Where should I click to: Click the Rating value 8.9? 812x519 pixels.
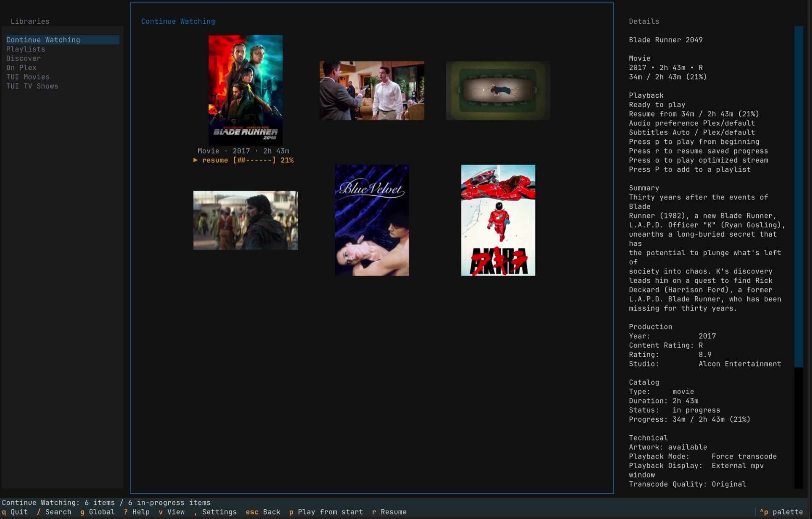(705, 355)
